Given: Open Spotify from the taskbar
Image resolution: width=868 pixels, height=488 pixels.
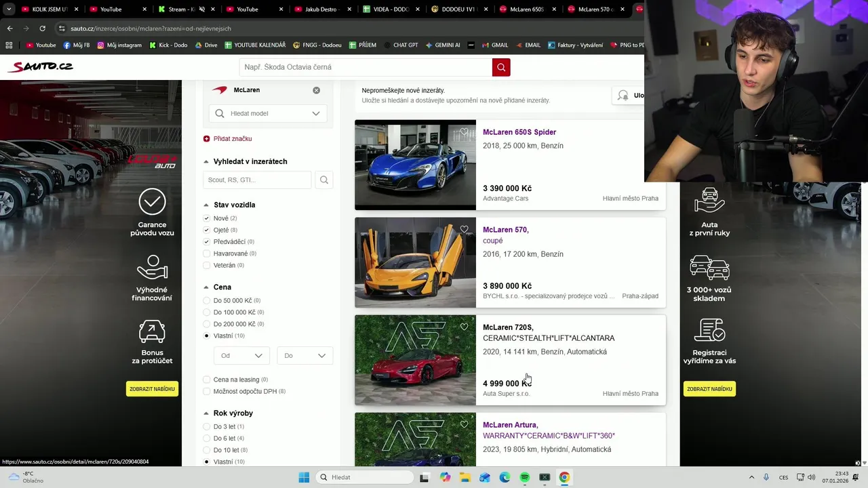Looking at the screenshot, I should pos(524,477).
